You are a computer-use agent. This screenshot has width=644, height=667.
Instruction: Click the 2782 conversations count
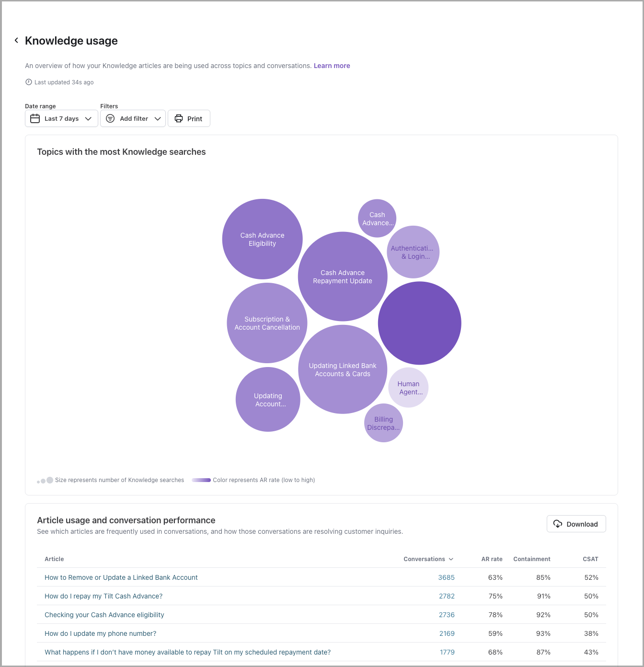[x=447, y=596]
